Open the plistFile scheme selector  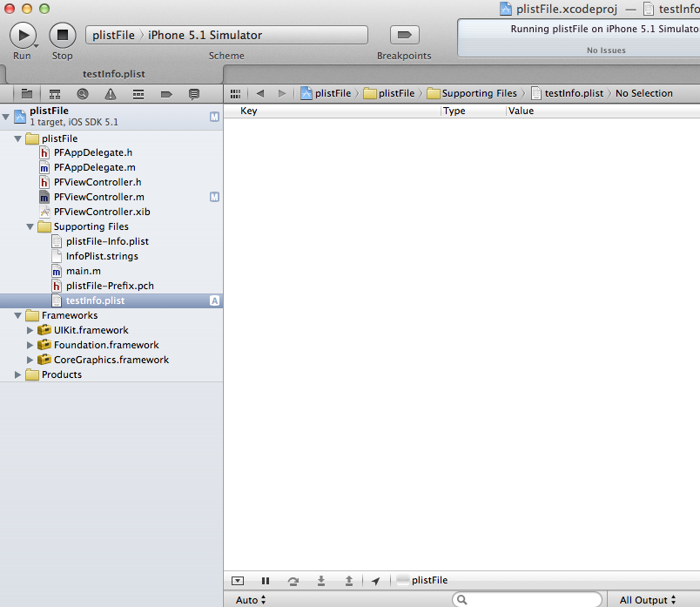113,36
